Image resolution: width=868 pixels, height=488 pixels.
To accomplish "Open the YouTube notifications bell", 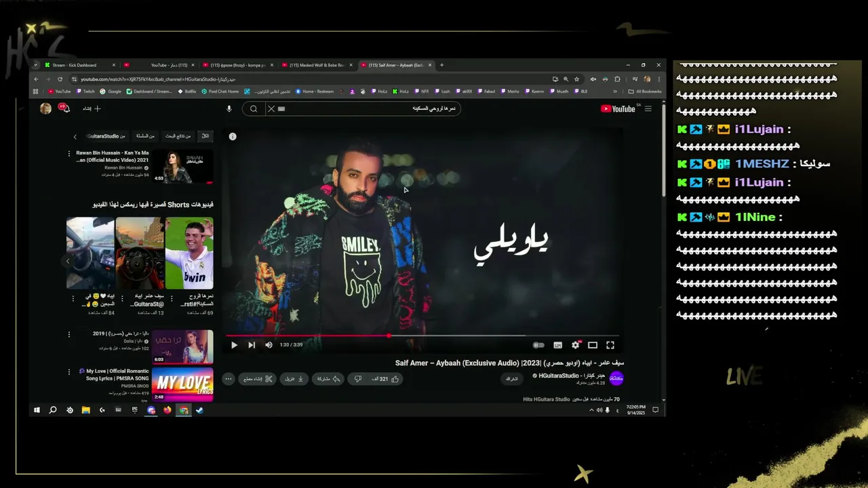I will [x=64, y=108].
